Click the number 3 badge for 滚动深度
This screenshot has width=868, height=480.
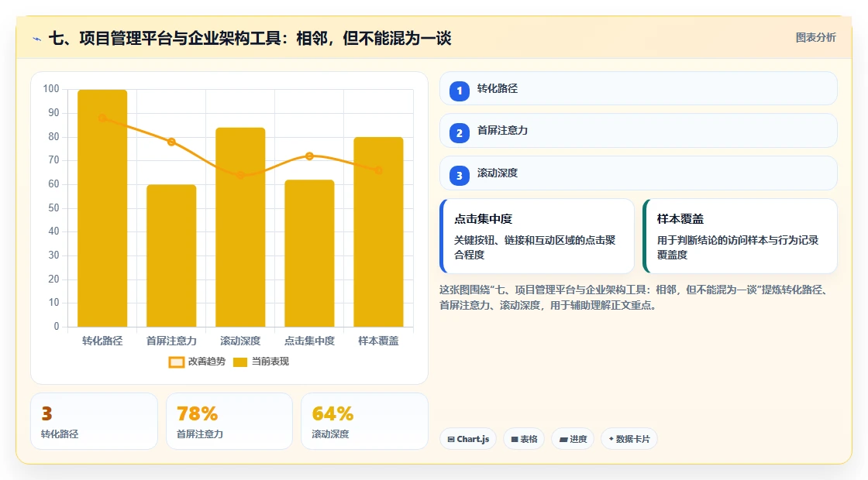[x=459, y=176]
